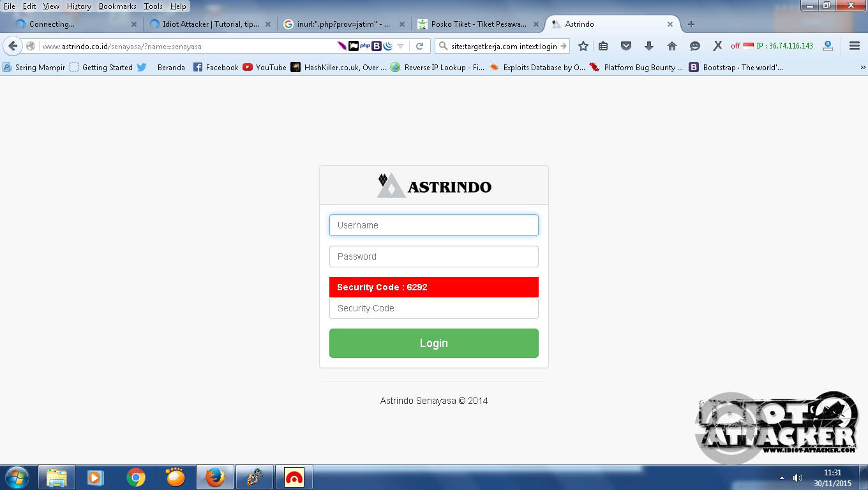Open the Reverse IP Lookup bookmark

coord(437,67)
